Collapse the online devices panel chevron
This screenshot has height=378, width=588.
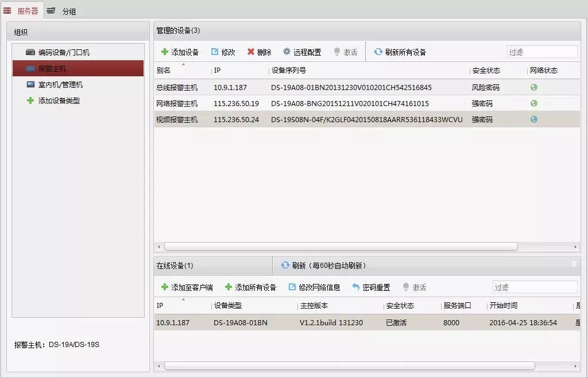pyautogui.click(x=574, y=264)
